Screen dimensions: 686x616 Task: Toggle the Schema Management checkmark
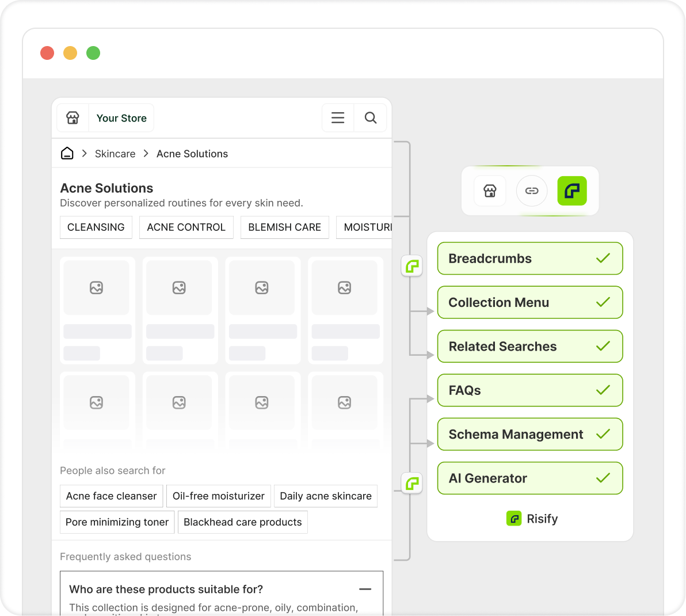604,434
